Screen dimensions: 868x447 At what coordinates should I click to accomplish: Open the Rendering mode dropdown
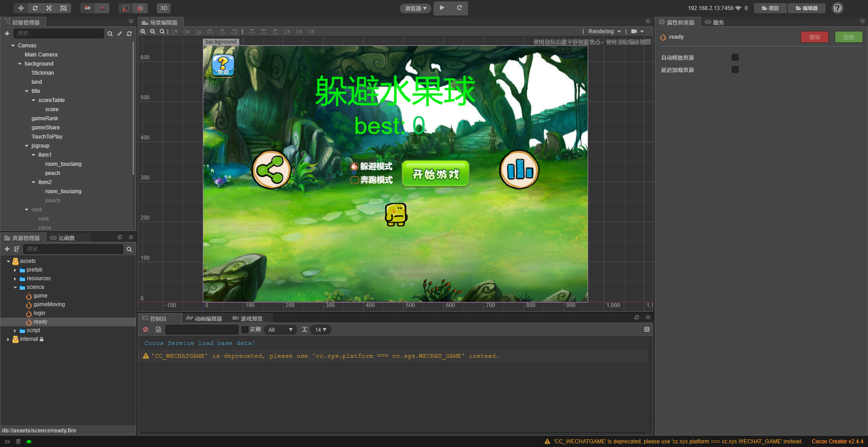604,31
